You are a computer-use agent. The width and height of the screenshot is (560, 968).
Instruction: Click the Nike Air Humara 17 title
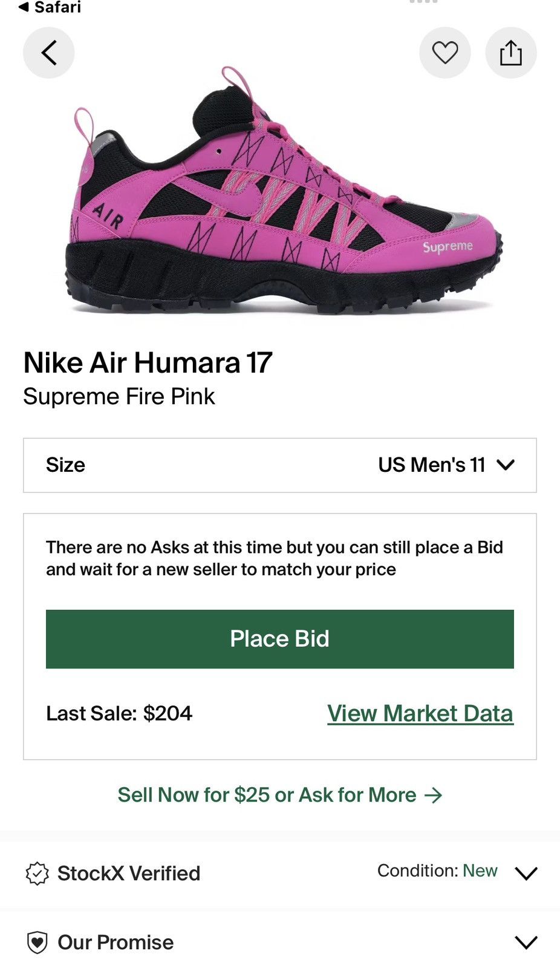(x=148, y=363)
